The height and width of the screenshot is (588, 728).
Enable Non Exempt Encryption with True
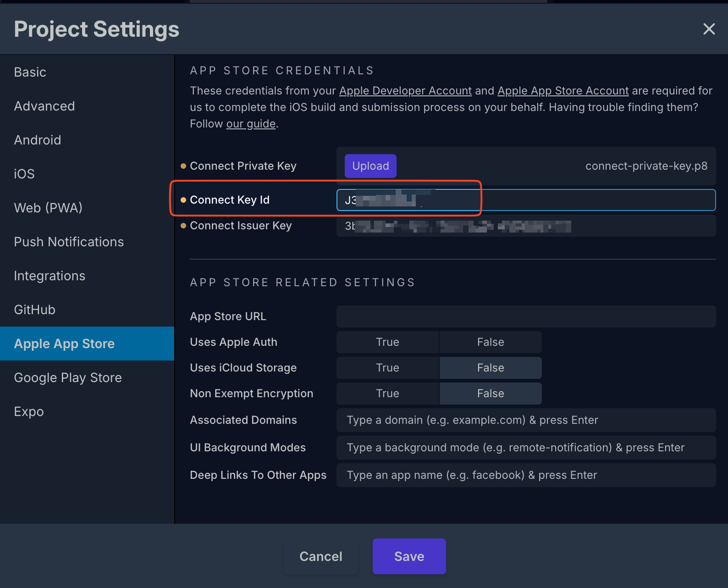point(387,394)
